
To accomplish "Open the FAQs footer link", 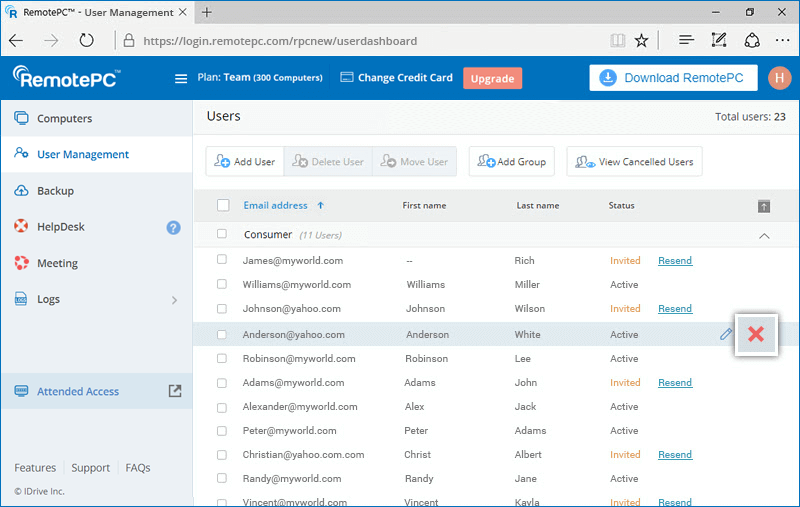I will tap(138, 467).
